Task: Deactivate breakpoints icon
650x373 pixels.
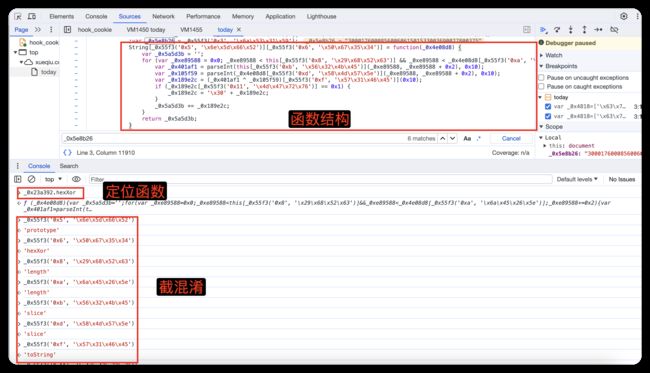Action: (614, 30)
